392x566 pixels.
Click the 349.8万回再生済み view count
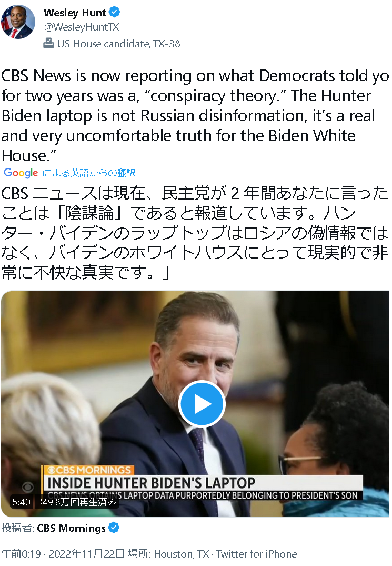coord(77,502)
